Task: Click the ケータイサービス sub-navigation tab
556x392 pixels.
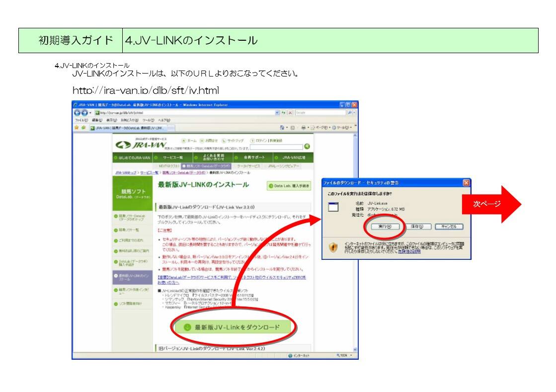Action: tap(248, 166)
